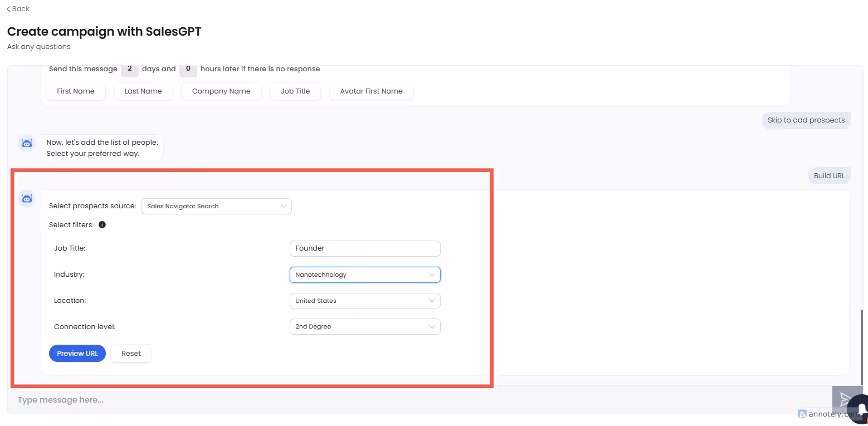The height and width of the screenshot is (426, 868).
Task: Insert the Avatar First Name variable chip
Action: 371,91
